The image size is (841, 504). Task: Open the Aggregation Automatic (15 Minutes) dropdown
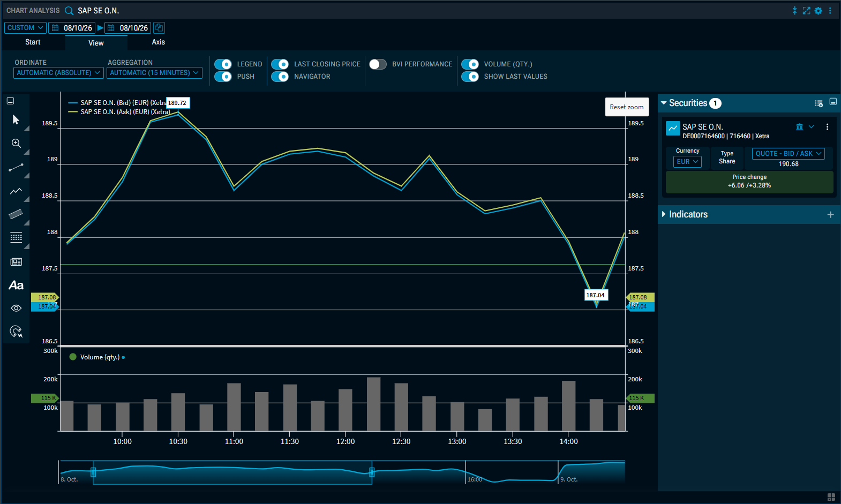coord(154,73)
